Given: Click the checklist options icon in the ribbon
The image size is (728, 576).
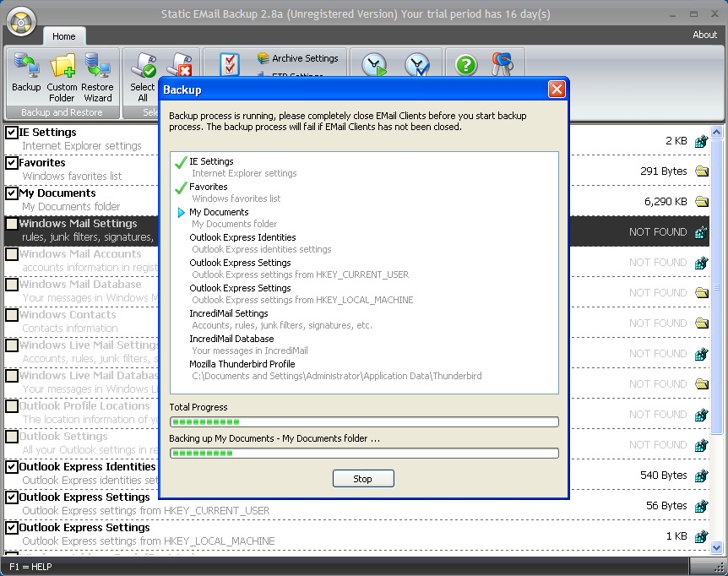Looking at the screenshot, I should pos(229,65).
